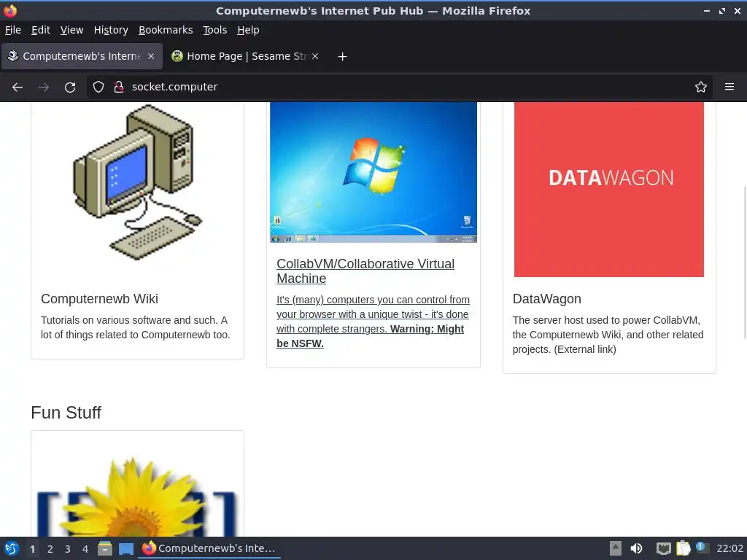Open the History menu
Viewport: 747px width, 560px height.
click(x=111, y=30)
